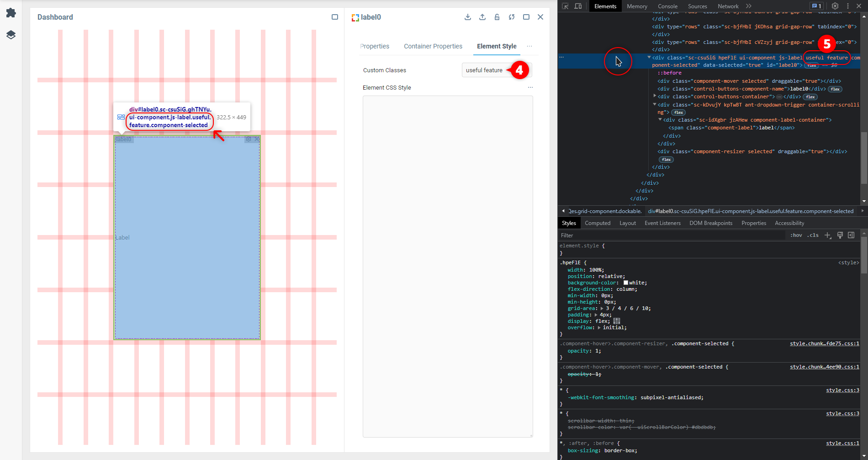Open the layers icon in left sidebar
The height and width of the screenshot is (460, 868).
pos(11,35)
